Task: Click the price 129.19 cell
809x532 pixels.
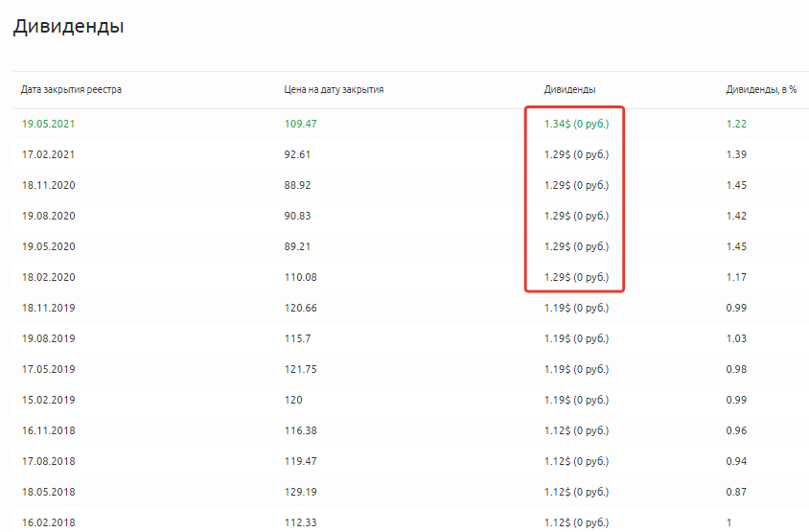Action: pyautogui.click(x=300, y=492)
